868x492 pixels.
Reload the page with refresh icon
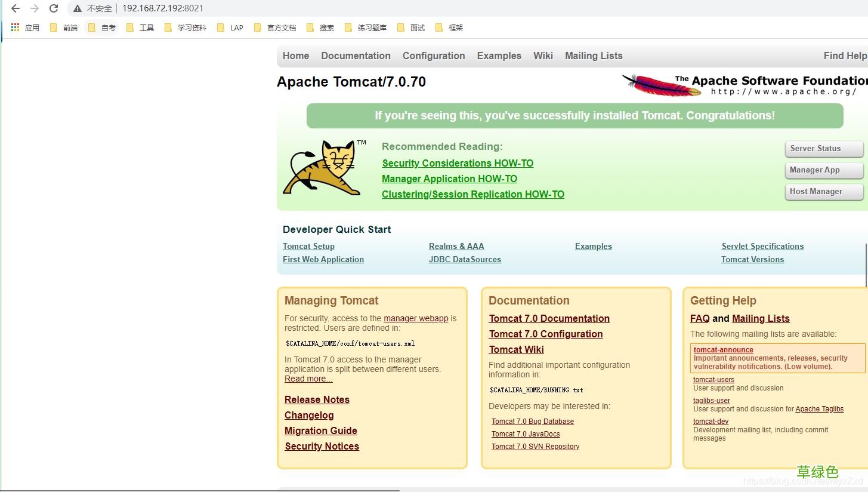tap(54, 8)
